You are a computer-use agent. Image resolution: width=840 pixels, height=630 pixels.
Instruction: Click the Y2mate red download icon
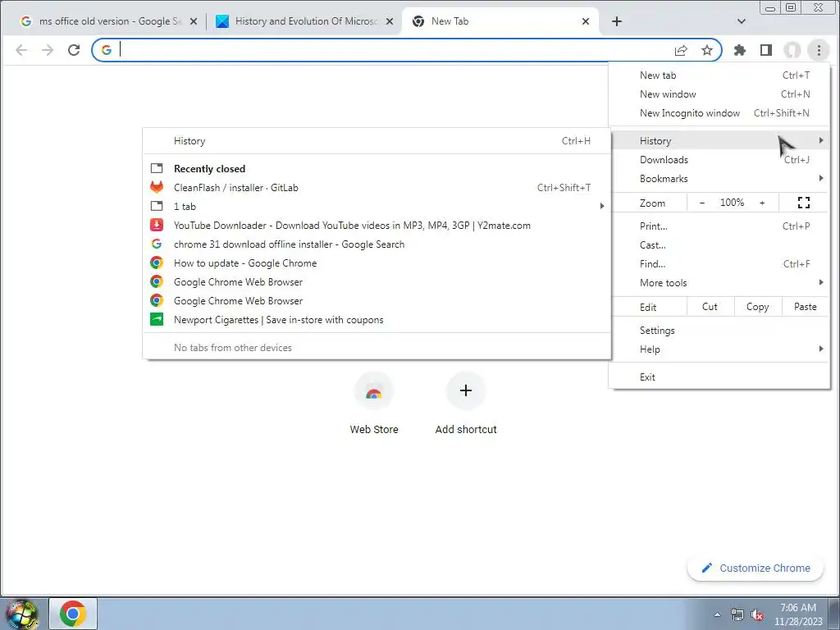157,225
